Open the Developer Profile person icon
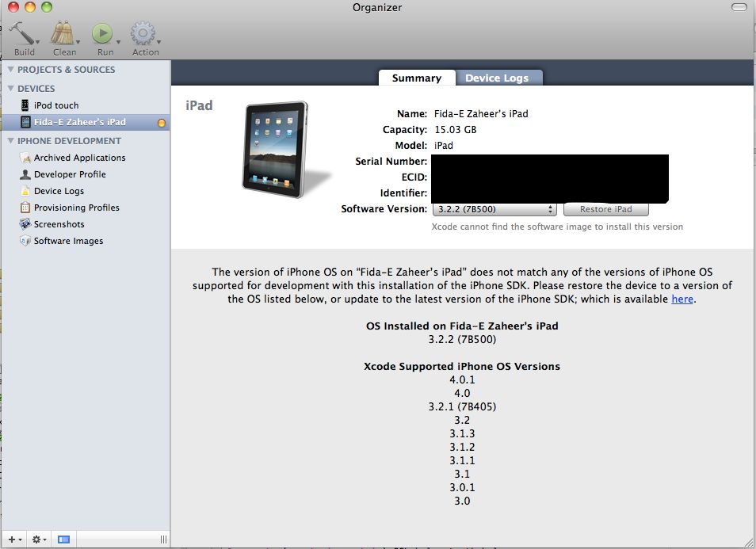The width and height of the screenshot is (756, 549). point(25,174)
